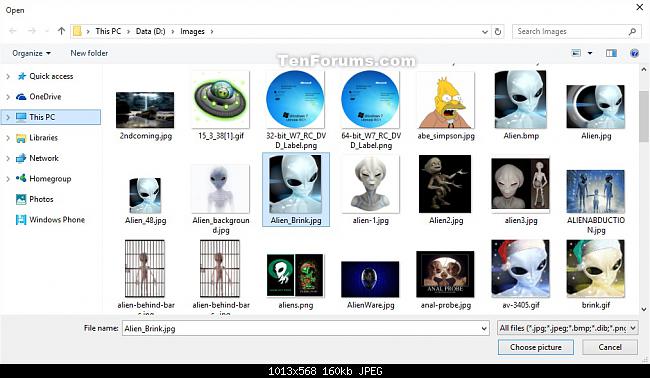Image resolution: width=650 pixels, height=378 pixels.
Task: Create a New folder
Action: click(x=89, y=53)
